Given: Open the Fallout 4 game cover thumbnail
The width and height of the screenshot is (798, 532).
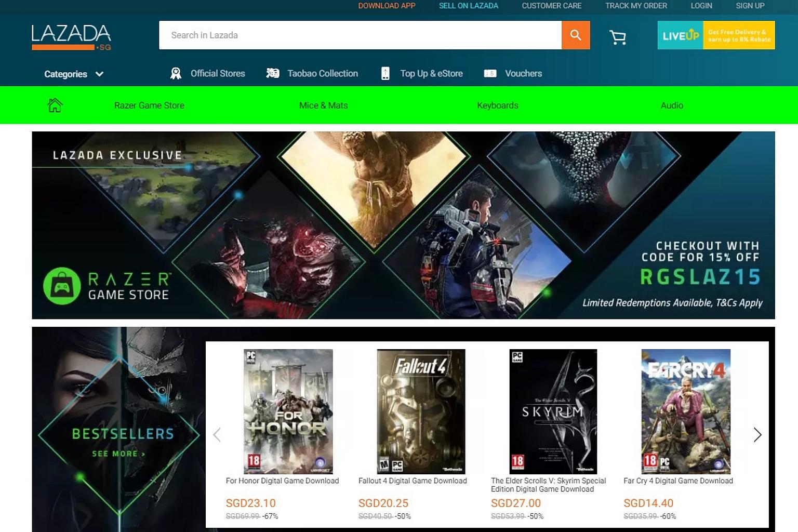Looking at the screenshot, I should tap(421, 411).
